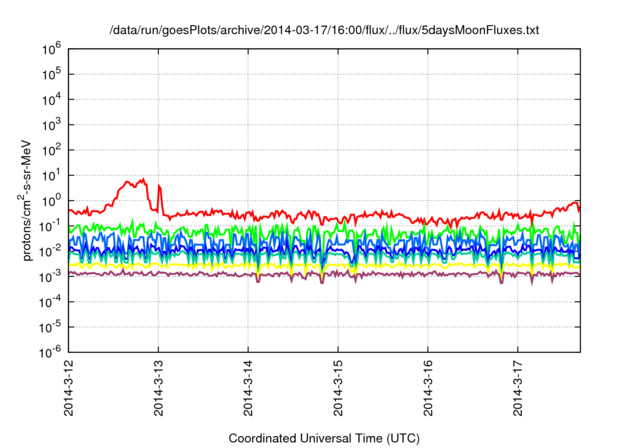Image resolution: width=640 pixels, height=448 pixels.
Task: Select the 10^-4 y-axis label
Action: pos(50,302)
